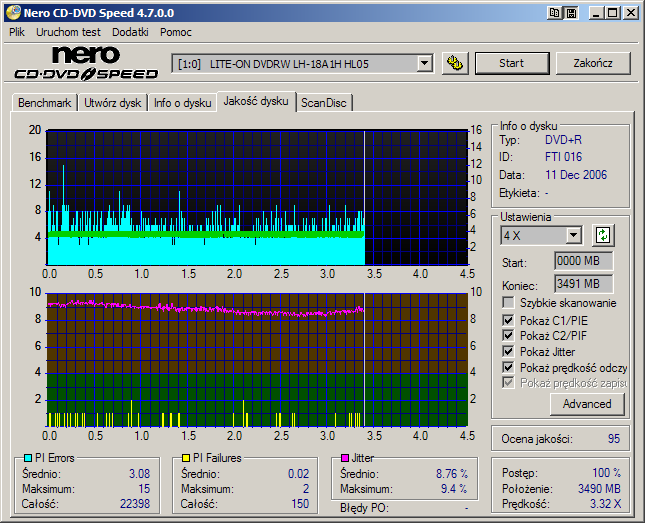645x523 pixels.
Task: Toggle the Szybkie skanowanie checkbox
Action: click(x=508, y=303)
